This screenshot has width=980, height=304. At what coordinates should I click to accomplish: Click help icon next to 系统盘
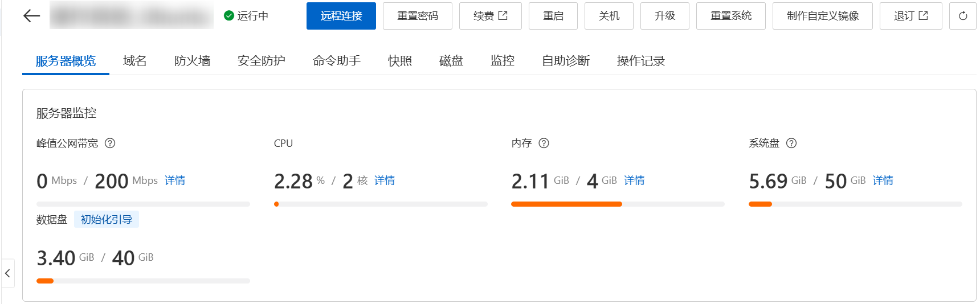pos(791,143)
